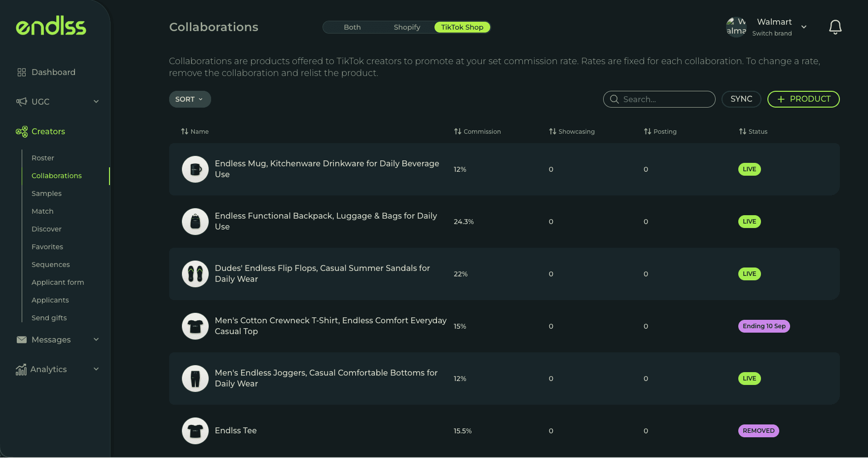Click the Analytics chart icon
868x458 pixels.
tap(21, 369)
